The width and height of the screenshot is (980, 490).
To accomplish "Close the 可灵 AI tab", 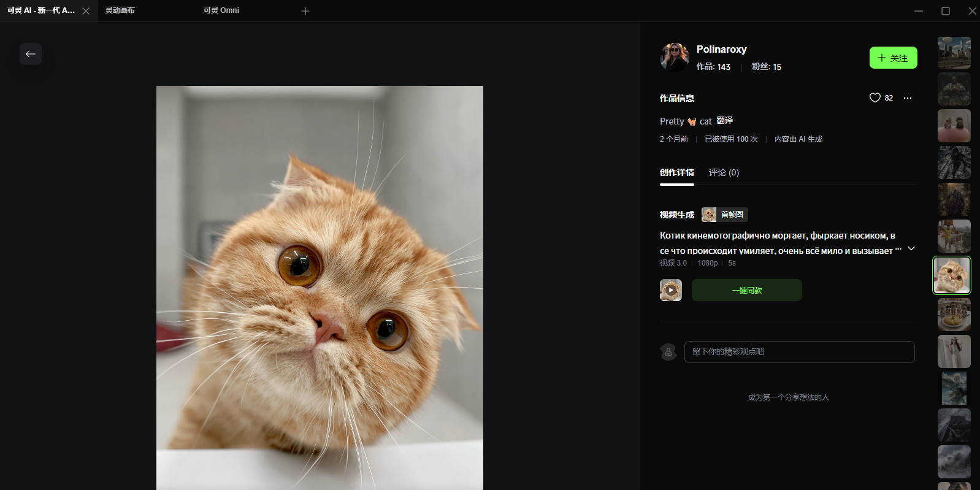I will [86, 11].
